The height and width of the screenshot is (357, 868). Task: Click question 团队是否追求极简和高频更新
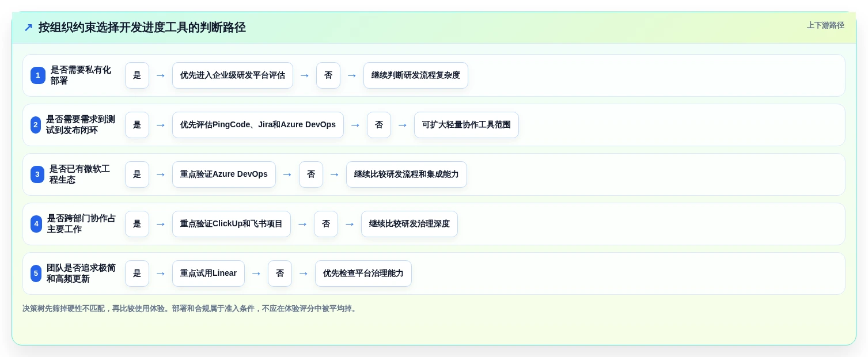pos(81,274)
